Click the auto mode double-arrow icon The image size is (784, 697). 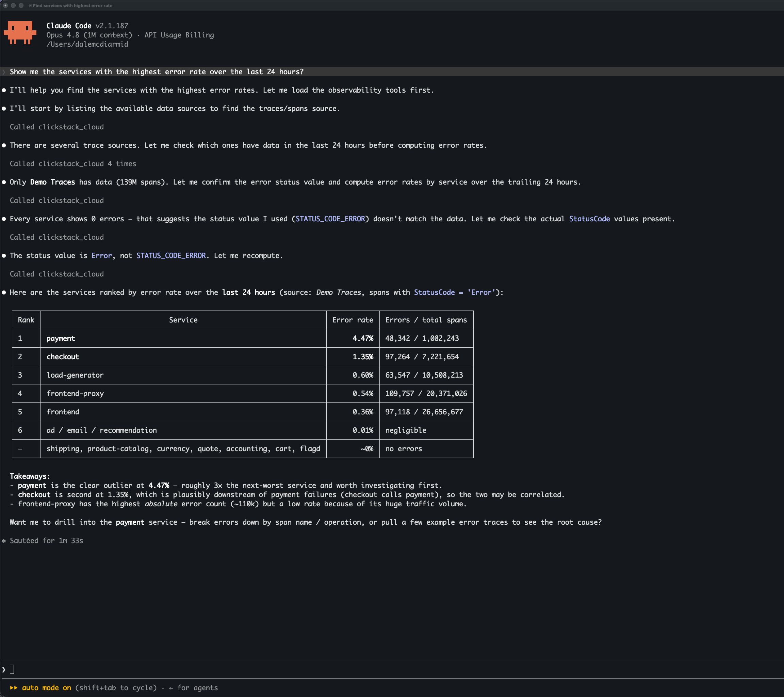(13, 688)
